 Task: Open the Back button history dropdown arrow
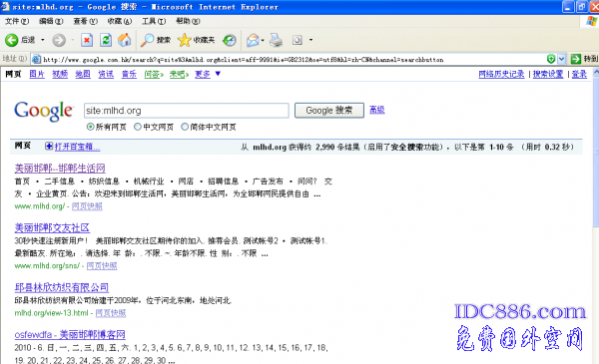tap(42, 40)
